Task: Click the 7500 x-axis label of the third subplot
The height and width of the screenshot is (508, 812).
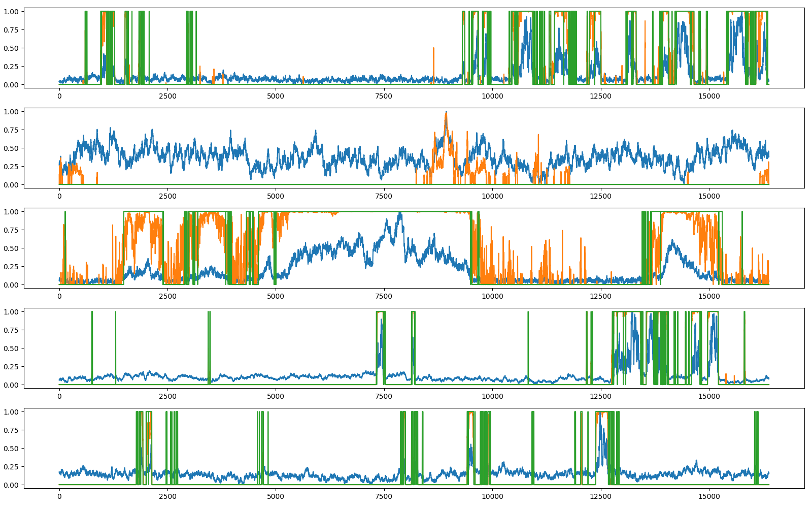Action: click(384, 296)
